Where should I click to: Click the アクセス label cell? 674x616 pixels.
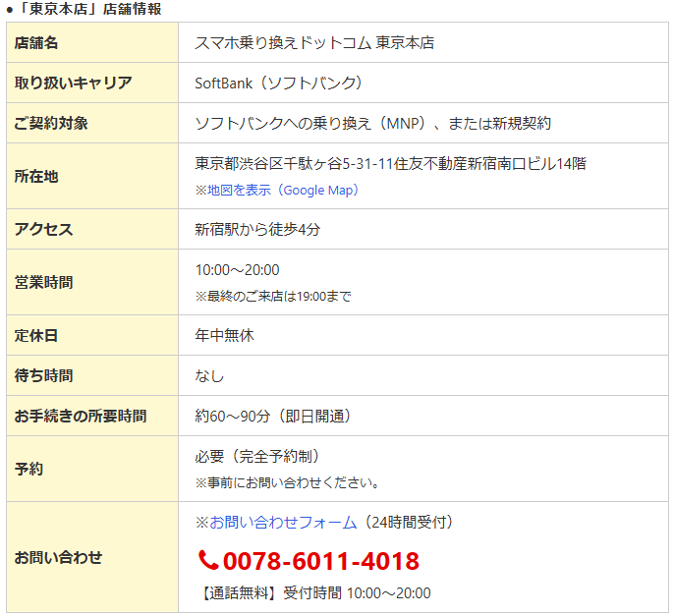[92, 229]
